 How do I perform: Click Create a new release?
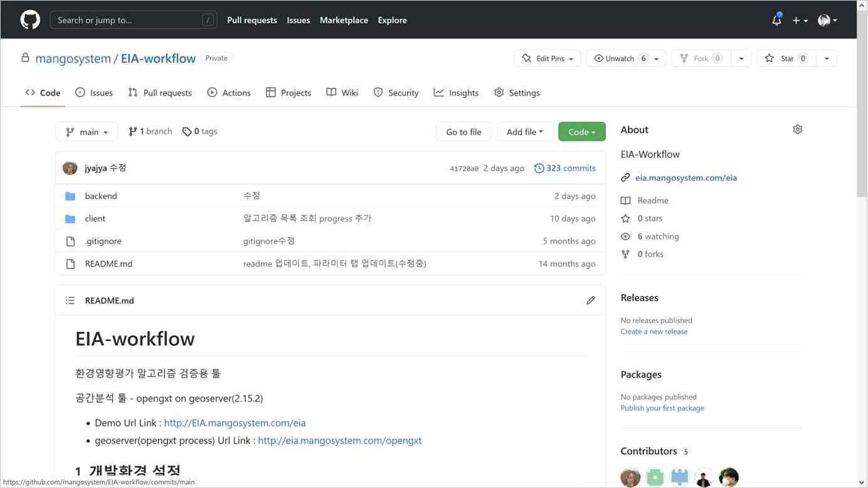click(x=654, y=331)
